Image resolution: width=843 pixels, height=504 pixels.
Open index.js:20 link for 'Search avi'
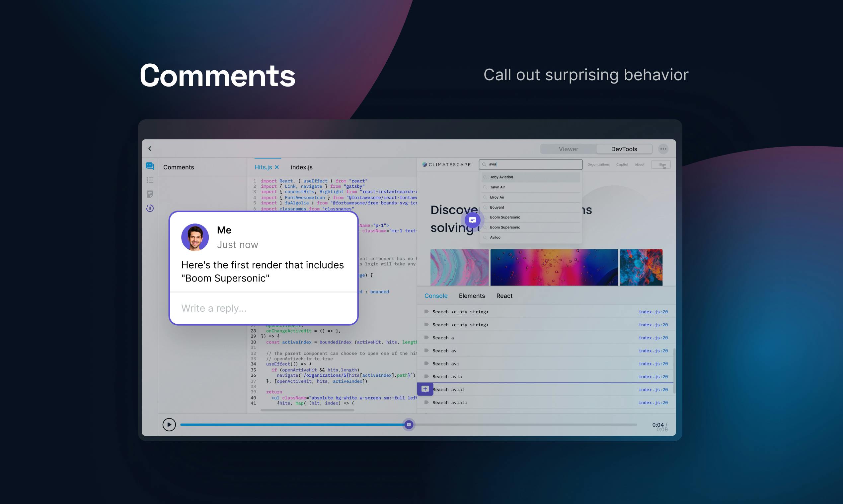[x=653, y=363]
